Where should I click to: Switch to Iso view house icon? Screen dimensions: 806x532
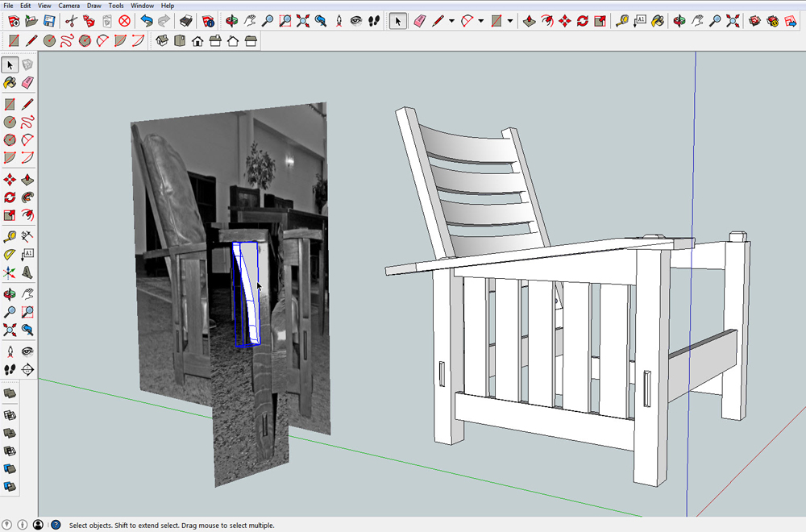pos(161,40)
